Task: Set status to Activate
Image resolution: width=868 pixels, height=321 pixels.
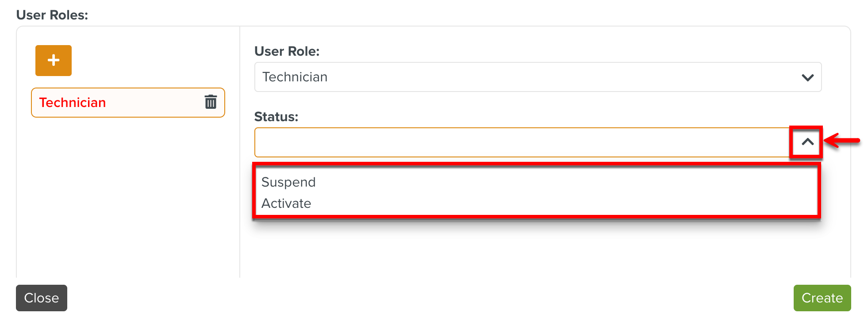Action: tap(286, 203)
